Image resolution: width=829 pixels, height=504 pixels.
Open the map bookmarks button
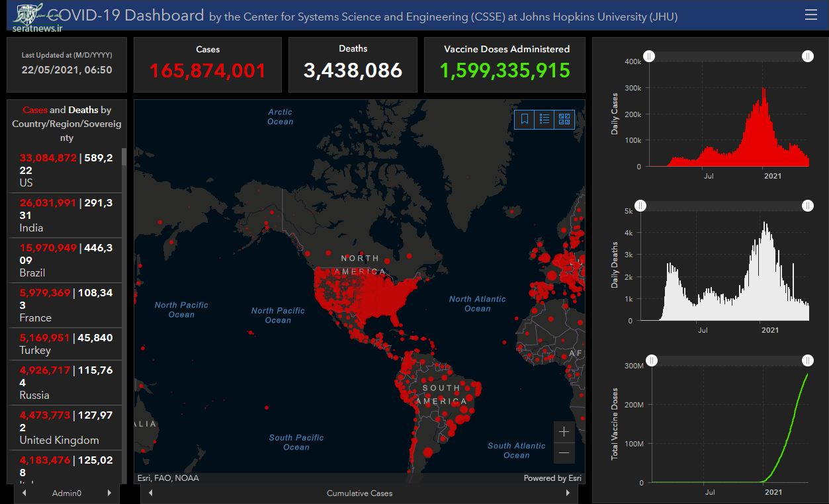525,119
